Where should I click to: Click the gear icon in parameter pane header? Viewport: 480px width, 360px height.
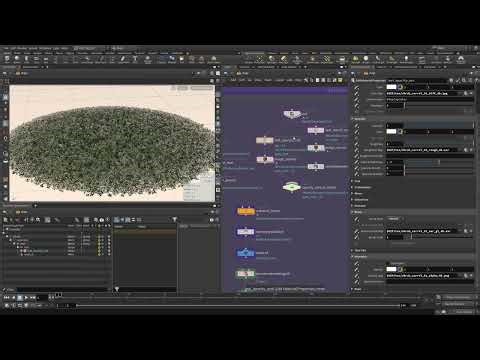[x=451, y=80]
